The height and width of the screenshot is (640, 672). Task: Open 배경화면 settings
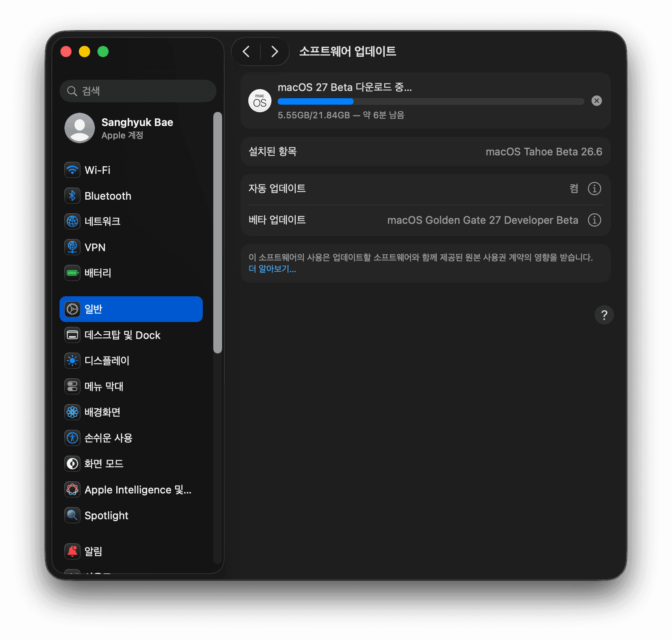point(131,412)
